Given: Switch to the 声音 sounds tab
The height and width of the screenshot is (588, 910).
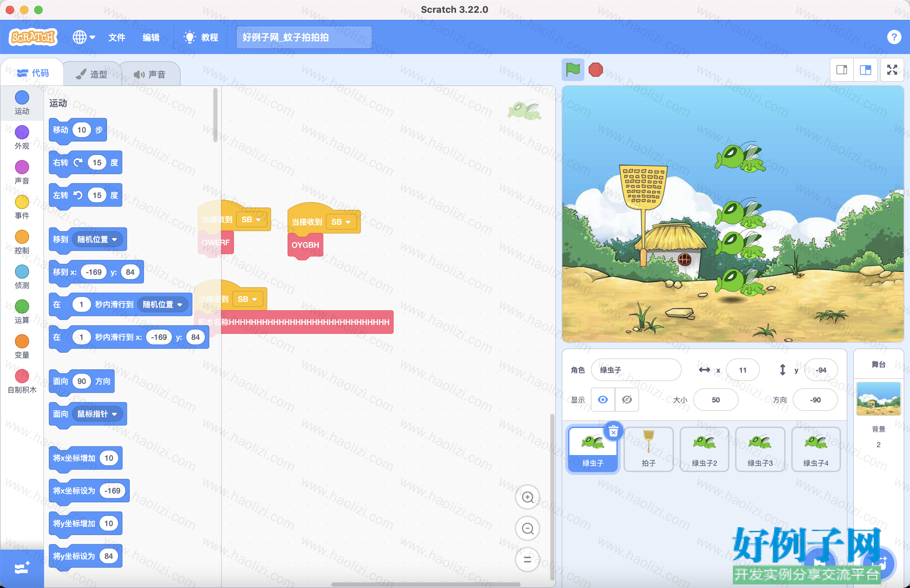Looking at the screenshot, I should (x=150, y=74).
